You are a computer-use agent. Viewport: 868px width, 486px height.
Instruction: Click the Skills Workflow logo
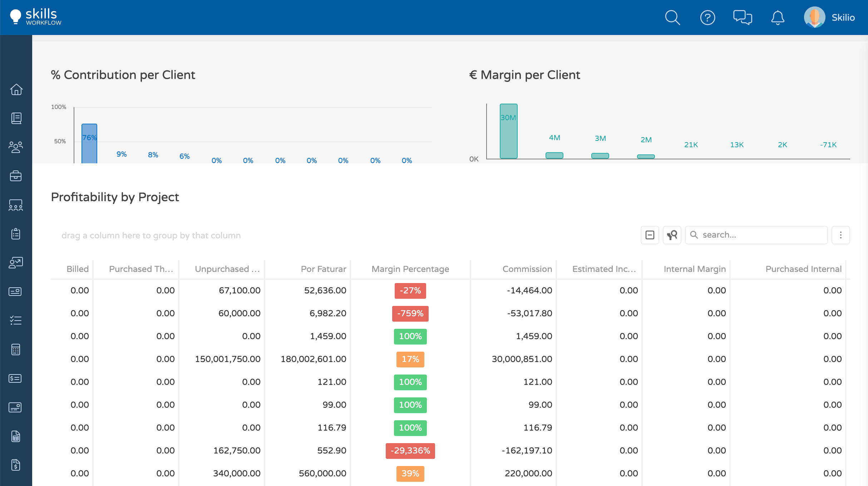(36, 17)
